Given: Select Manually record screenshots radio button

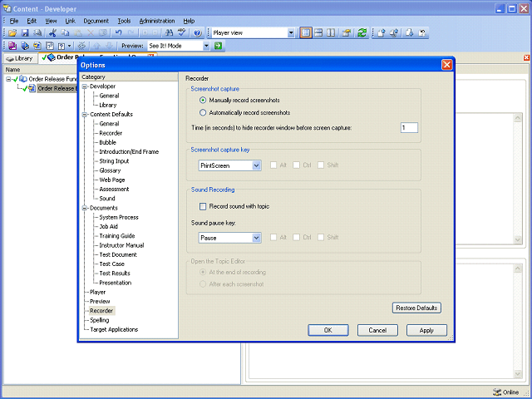Looking at the screenshot, I should click(203, 100).
